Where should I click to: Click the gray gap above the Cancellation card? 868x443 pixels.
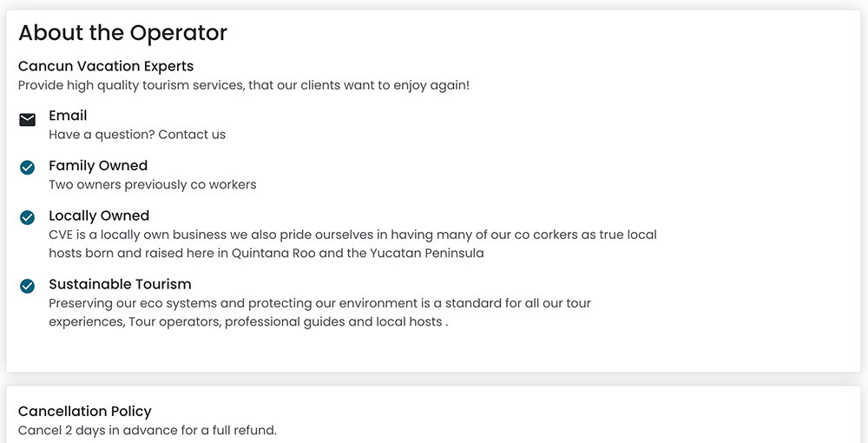[434, 380]
